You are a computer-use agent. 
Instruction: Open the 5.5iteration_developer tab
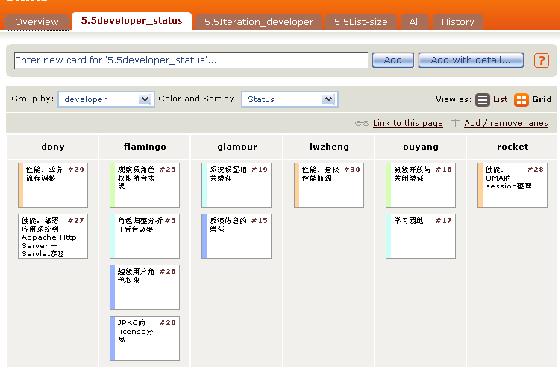point(259,22)
